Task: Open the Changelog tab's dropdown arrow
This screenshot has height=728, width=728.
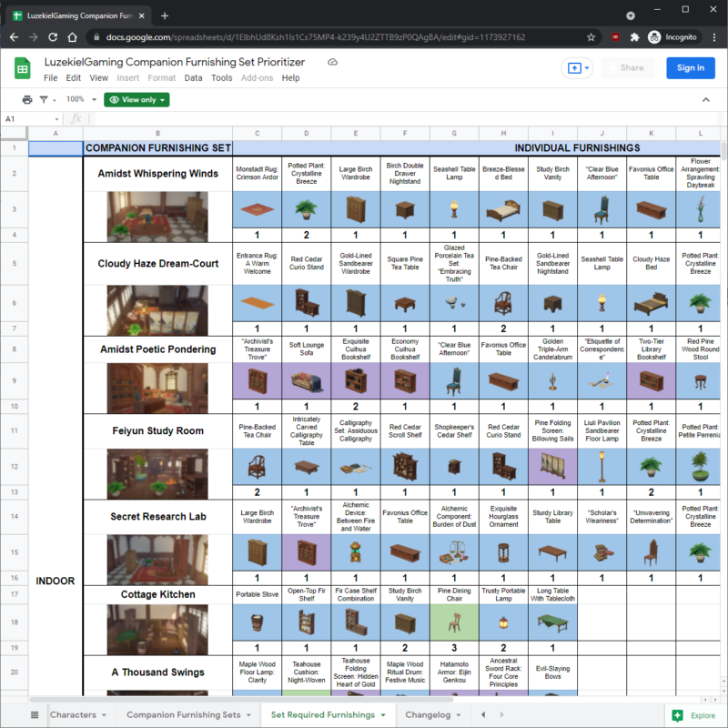Action: coord(457,715)
